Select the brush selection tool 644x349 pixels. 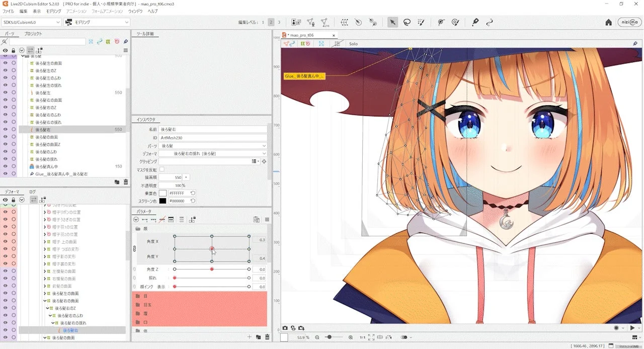(x=421, y=22)
